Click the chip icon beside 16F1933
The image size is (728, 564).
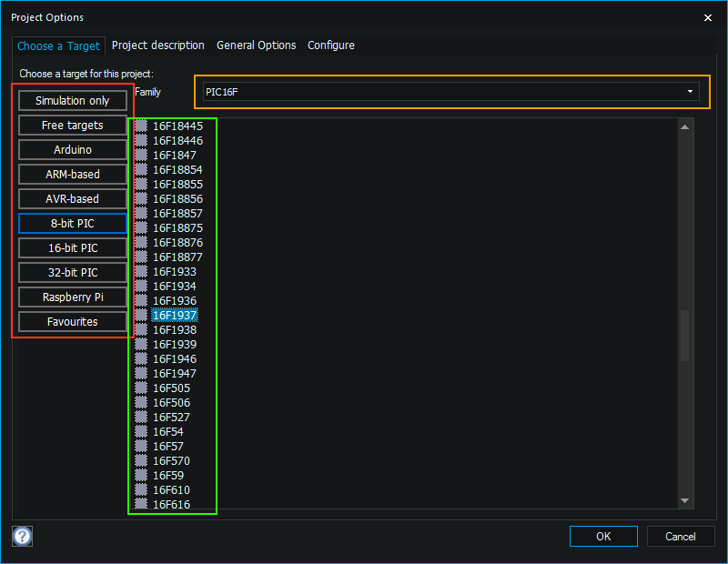click(141, 271)
